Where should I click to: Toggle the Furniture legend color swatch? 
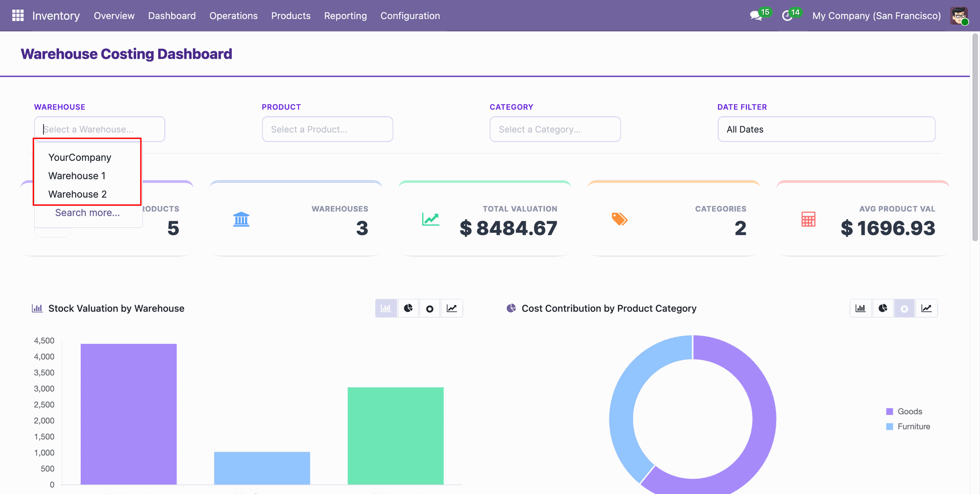[x=890, y=427]
